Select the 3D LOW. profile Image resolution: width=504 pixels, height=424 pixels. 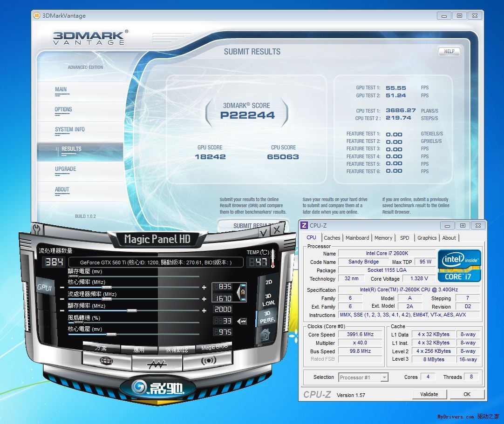click(269, 300)
